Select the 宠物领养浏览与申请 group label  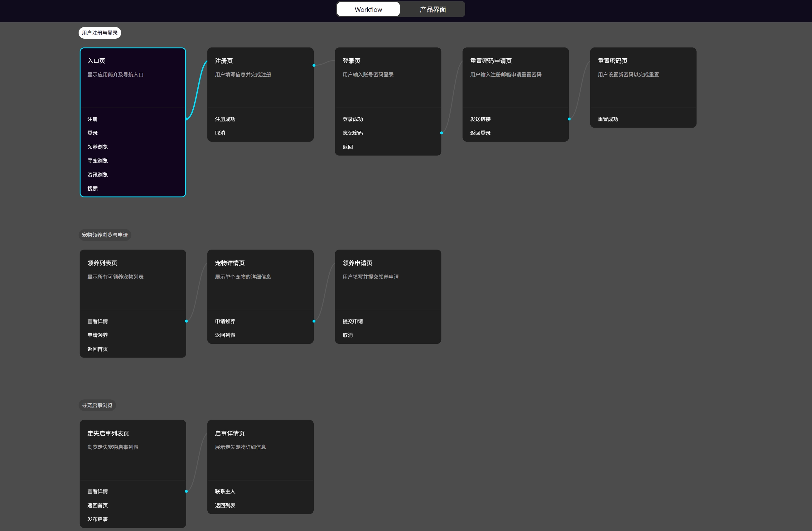(x=105, y=235)
